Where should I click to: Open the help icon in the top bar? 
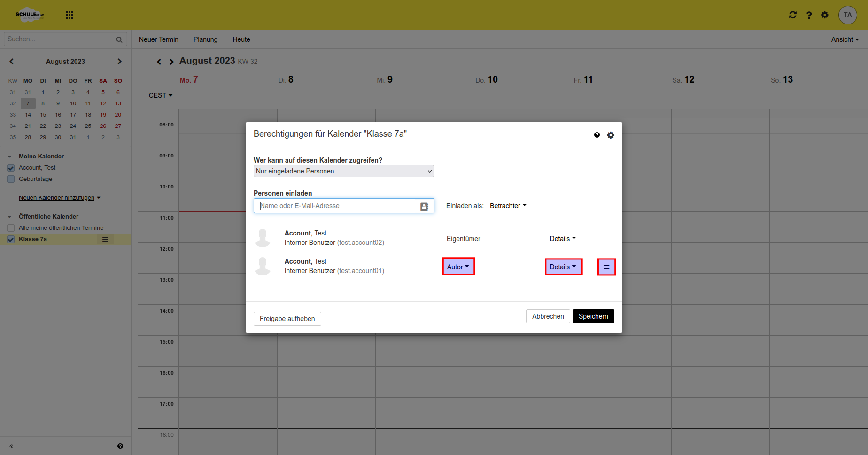[x=809, y=15]
